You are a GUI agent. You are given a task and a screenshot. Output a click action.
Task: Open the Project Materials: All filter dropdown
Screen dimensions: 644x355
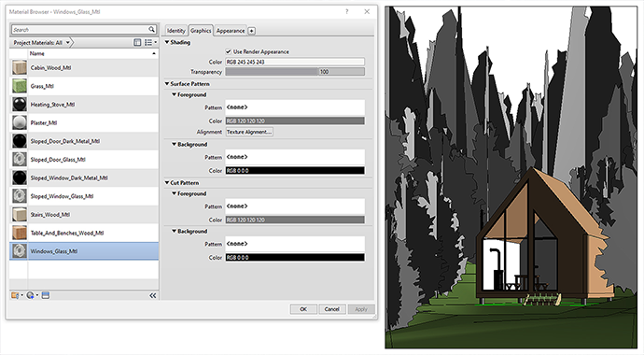pyautogui.click(x=41, y=42)
